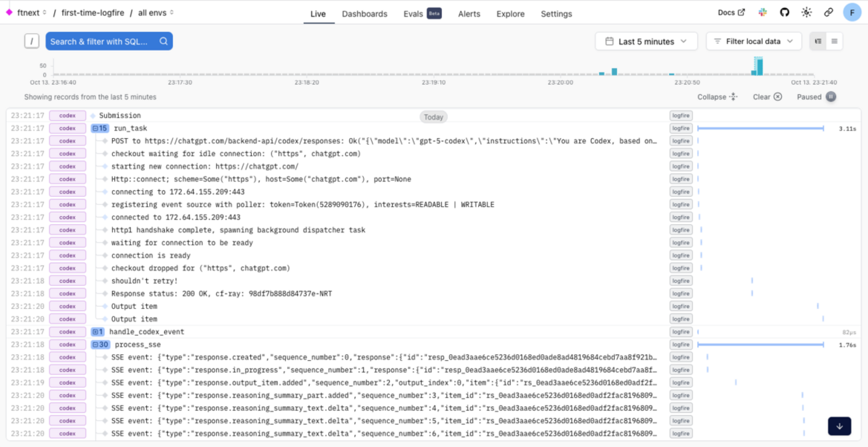Click the search magnifier icon
Viewport: 868px width, 447px height.
pyautogui.click(x=164, y=41)
